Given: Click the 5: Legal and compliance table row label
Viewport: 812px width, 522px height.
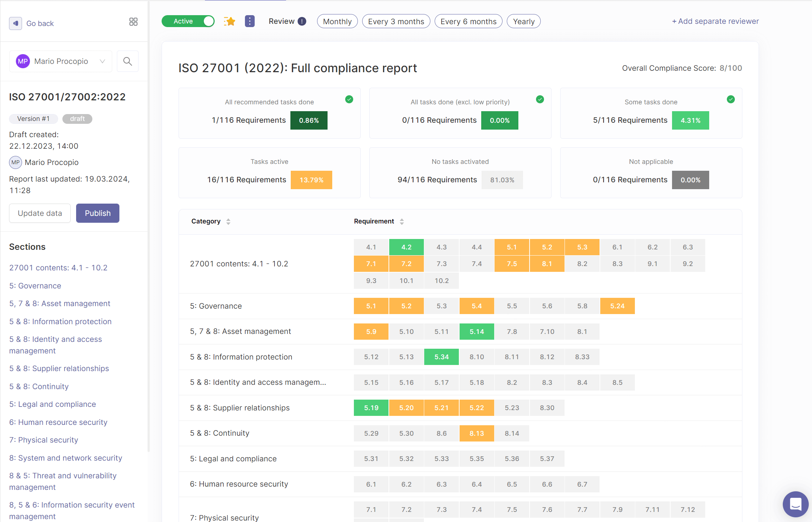Looking at the screenshot, I should [233, 459].
